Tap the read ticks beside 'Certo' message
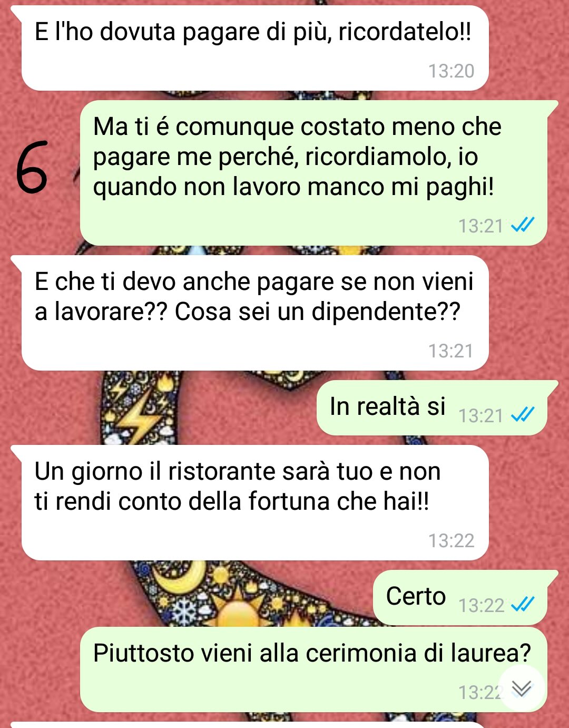The height and width of the screenshot is (728, 569). [523, 604]
